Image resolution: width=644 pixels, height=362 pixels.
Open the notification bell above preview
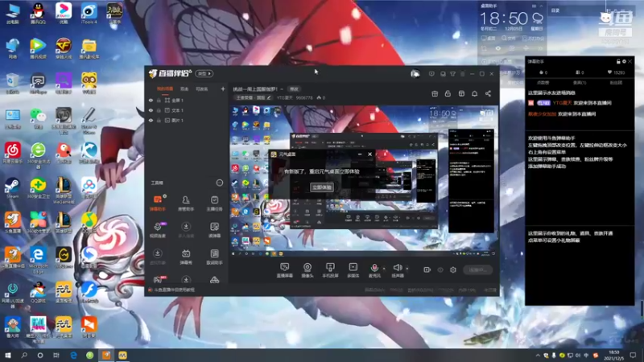click(x=474, y=93)
